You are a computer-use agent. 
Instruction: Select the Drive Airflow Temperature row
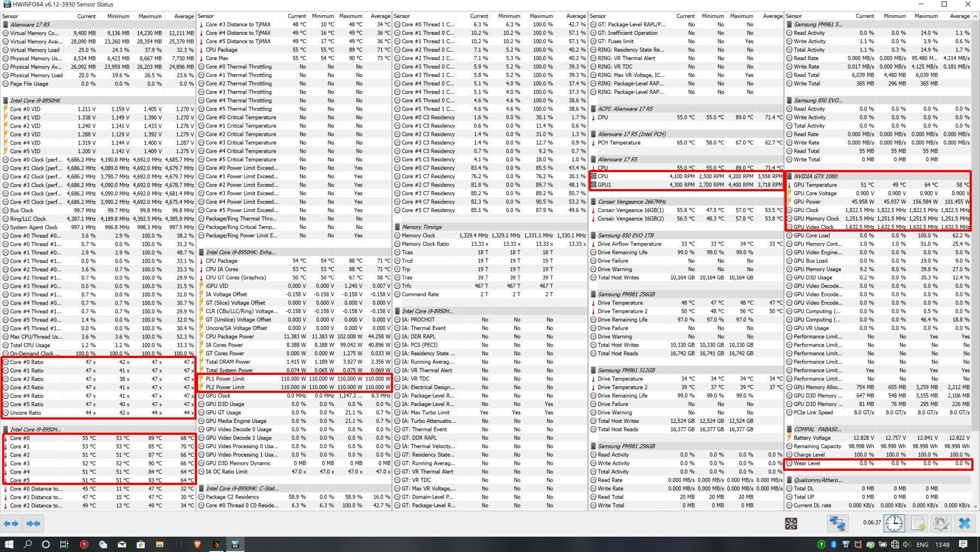[x=686, y=244]
